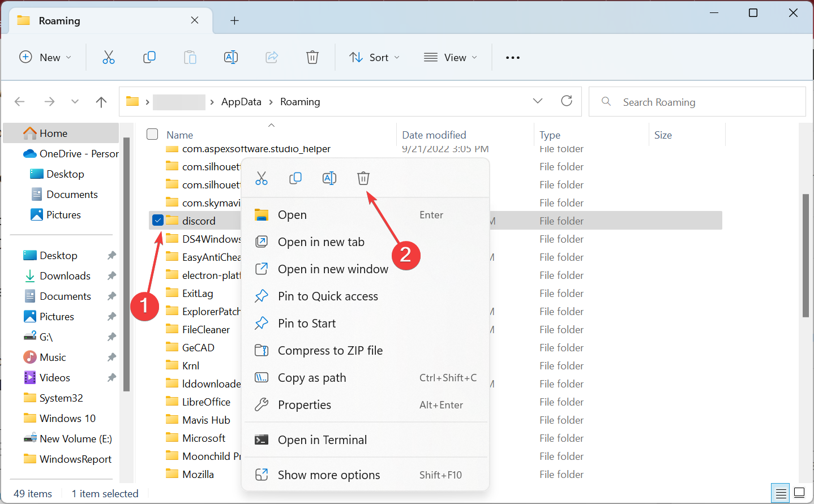Open Properties from the context menu
The image size is (814, 504).
[x=366, y=405]
